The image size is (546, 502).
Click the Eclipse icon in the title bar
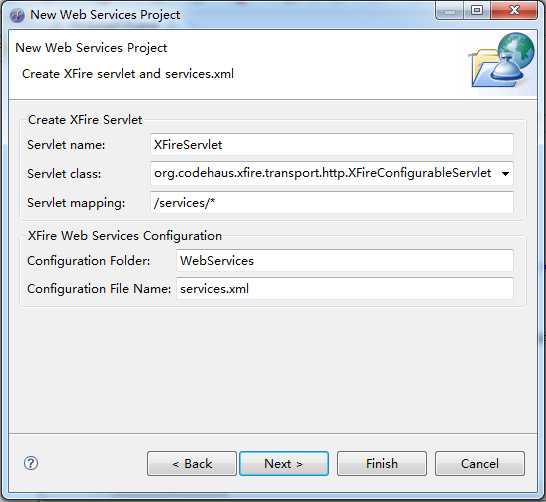[17, 15]
